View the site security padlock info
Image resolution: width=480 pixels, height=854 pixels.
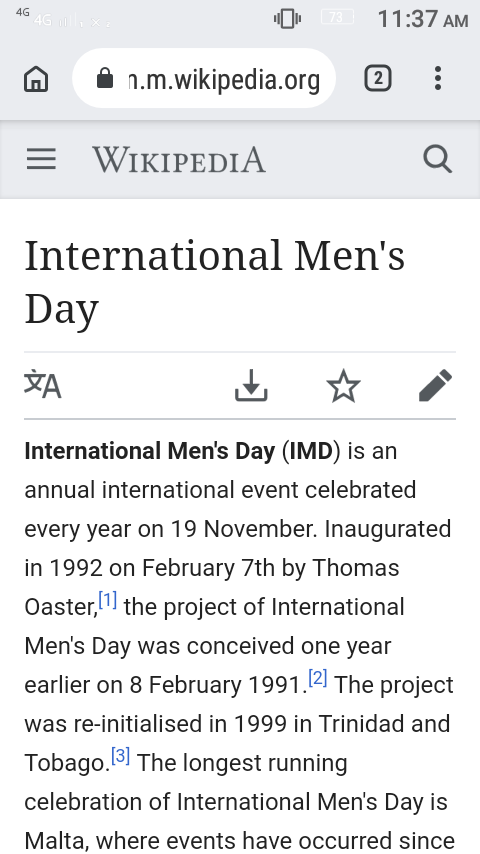(x=105, y=78)
